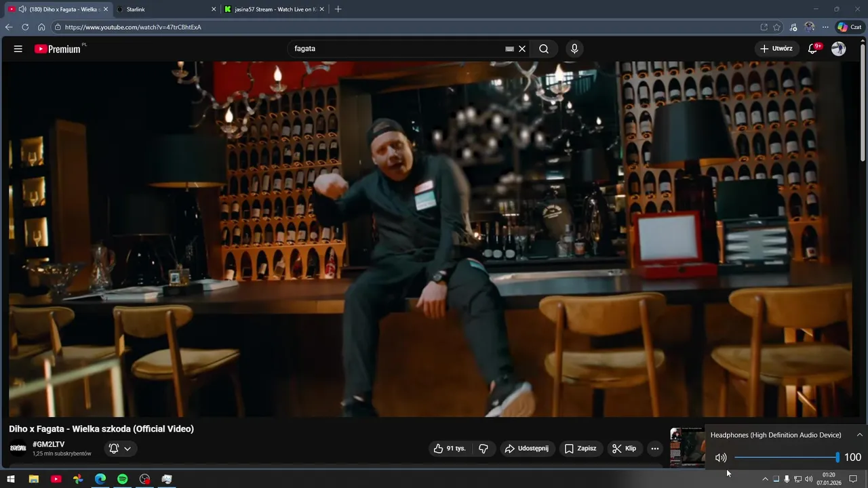868x488 pixels.
Task: Open File Explorer from taskbar
Action: 33,479
